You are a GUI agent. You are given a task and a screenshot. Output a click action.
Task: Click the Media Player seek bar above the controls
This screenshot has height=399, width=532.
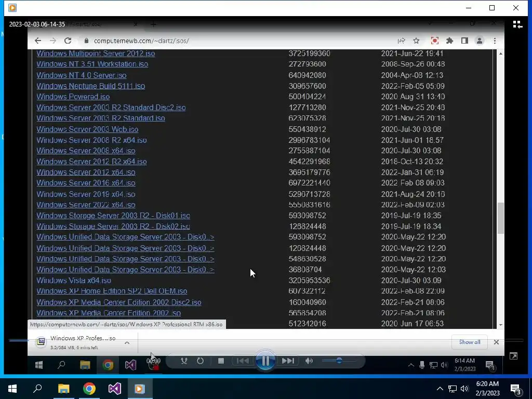click(x=266, y=340)
